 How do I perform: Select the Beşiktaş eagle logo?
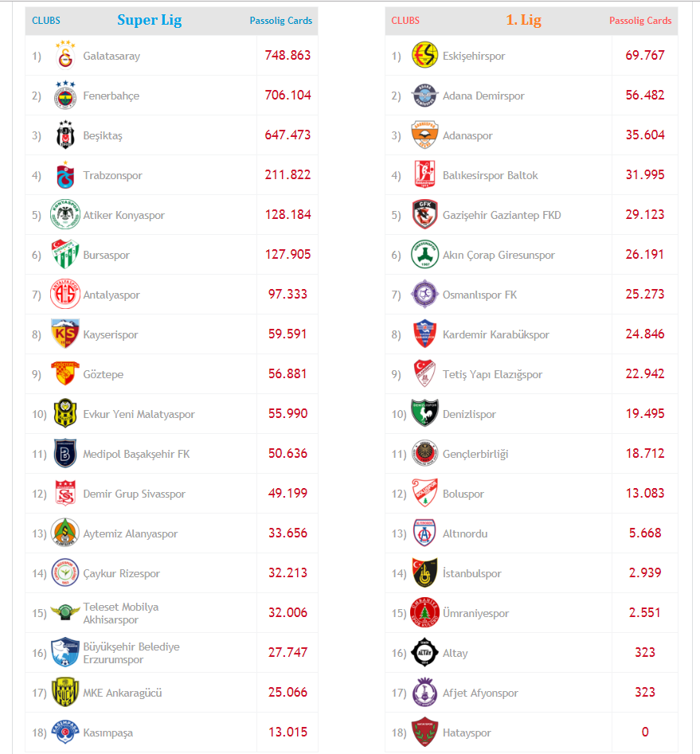pyautogui.click(x=65, y=135)
